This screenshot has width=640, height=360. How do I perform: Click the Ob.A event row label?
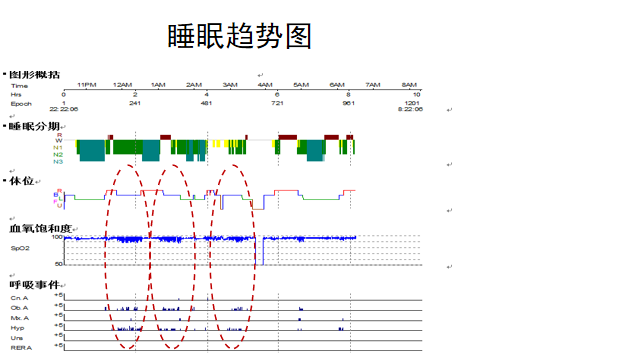(19, 308)
